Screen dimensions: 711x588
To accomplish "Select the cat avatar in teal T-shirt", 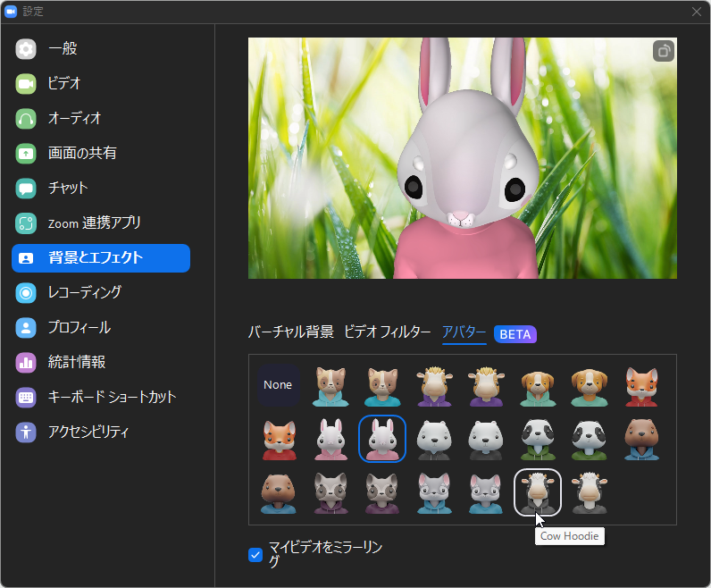I will 382,387.
